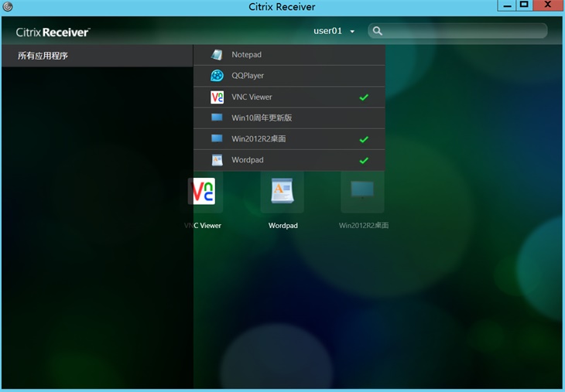Click the Win10周年更新版 monitor icon
The height and width of the screenshot is (392, 565).
point(217,118)
